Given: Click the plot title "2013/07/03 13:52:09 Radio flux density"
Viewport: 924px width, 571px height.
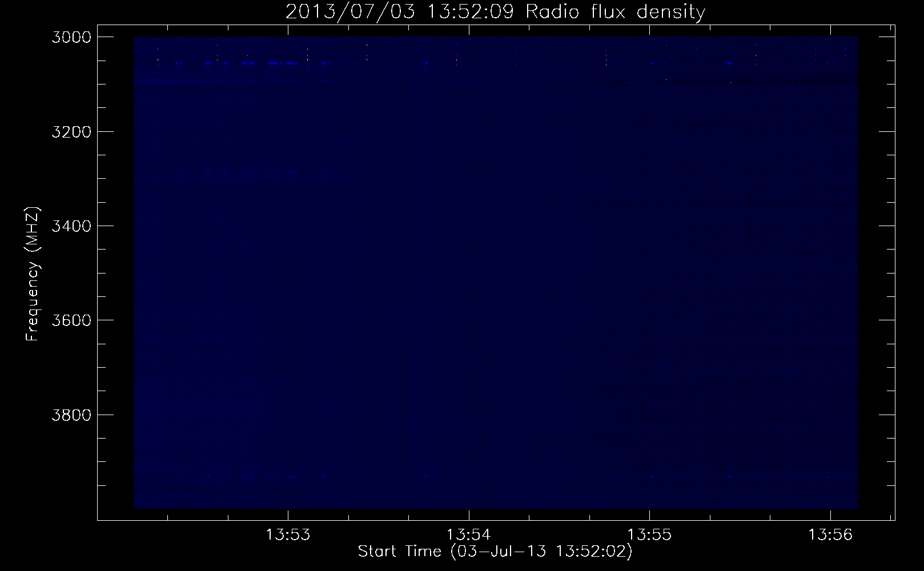Looking at the screenshot, I should pyautogui.click(x=495, y=11).
